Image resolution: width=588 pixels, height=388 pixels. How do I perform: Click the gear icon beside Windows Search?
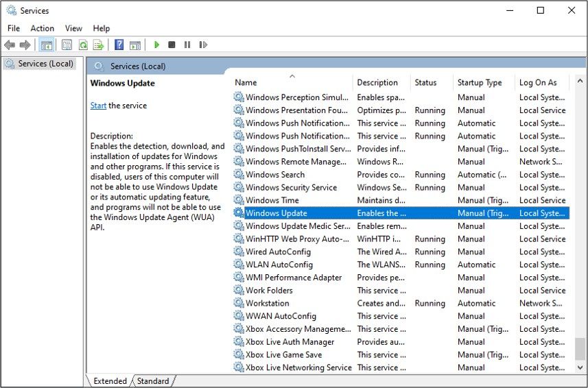[x=239, y=174]
